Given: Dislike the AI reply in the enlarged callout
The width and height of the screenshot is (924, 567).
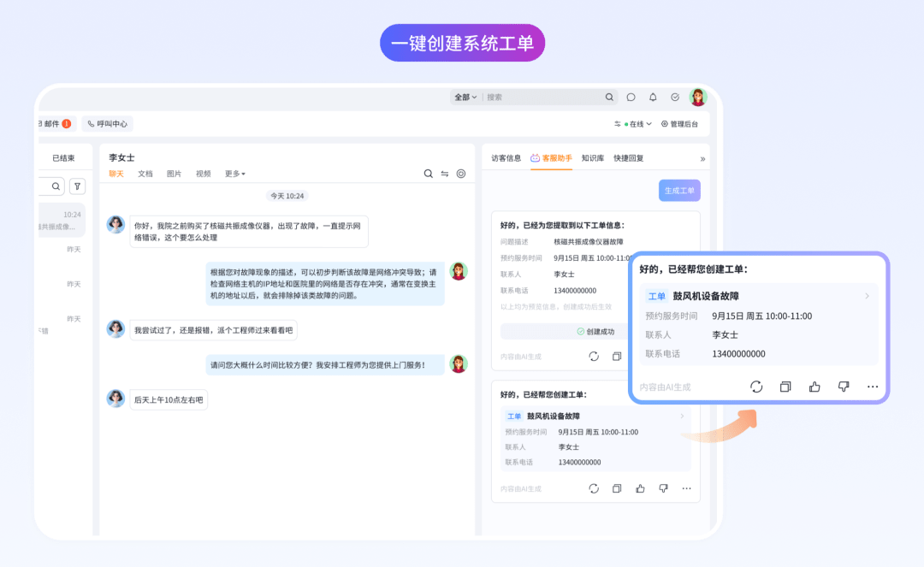Looking at the screenshot, I should pyautogui.click(x=844, y=387).
